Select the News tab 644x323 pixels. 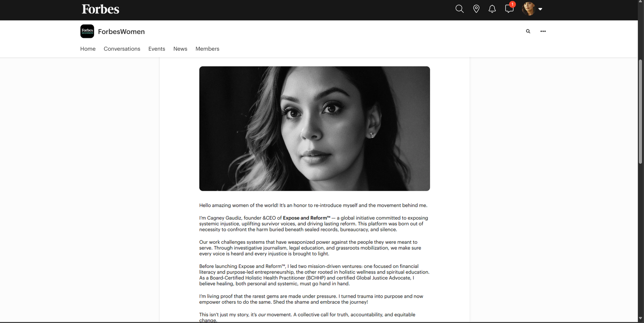[180, 49]
